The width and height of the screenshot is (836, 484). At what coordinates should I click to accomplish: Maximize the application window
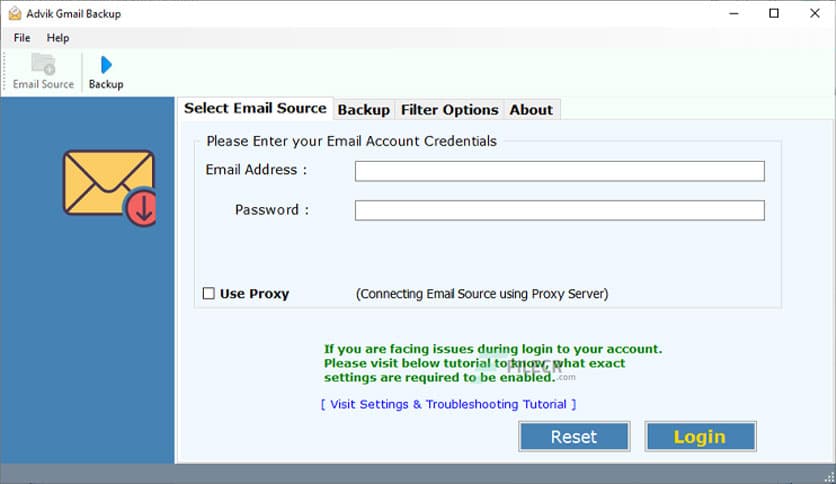pyautogui.click(x=773, y=13)
